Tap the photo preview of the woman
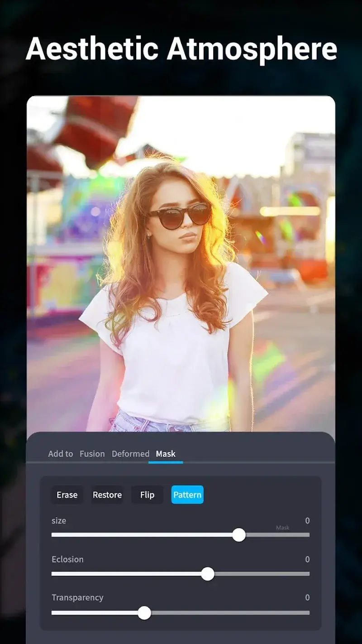This screenshot has height=644, width=362. click(x=181, y=263)
